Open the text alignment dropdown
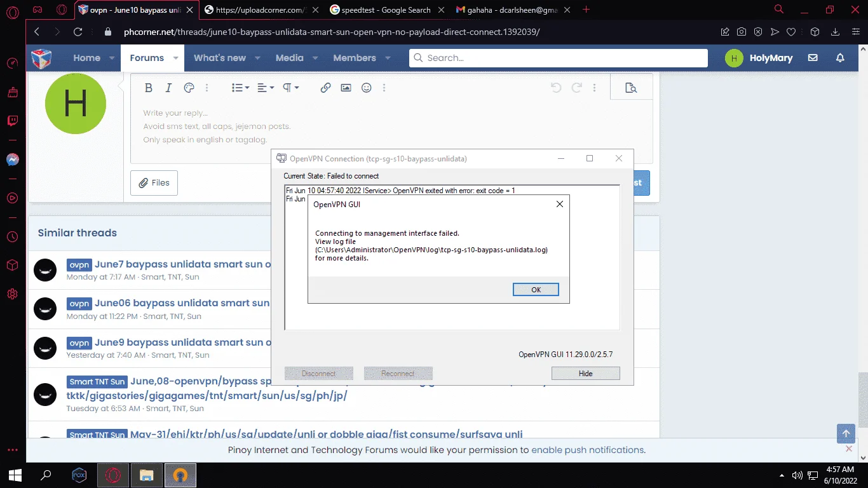The height and width of the screenshot is (488, 868). 266,88
